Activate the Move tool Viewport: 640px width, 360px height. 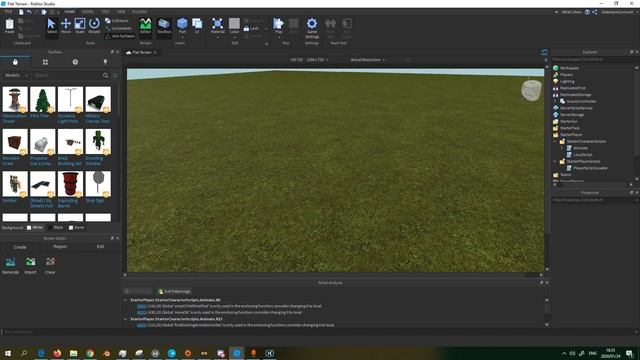[x=66, y=26]
